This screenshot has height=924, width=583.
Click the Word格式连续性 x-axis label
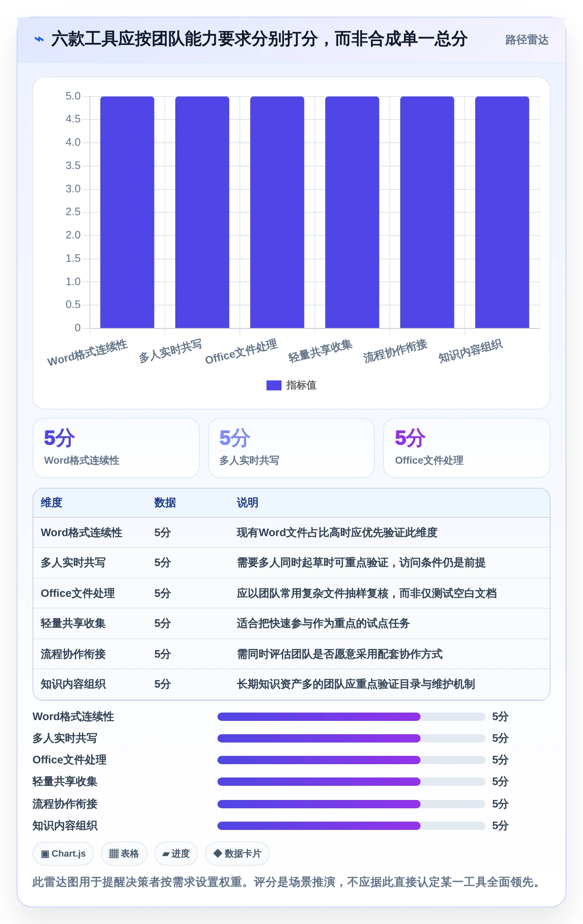87,353
